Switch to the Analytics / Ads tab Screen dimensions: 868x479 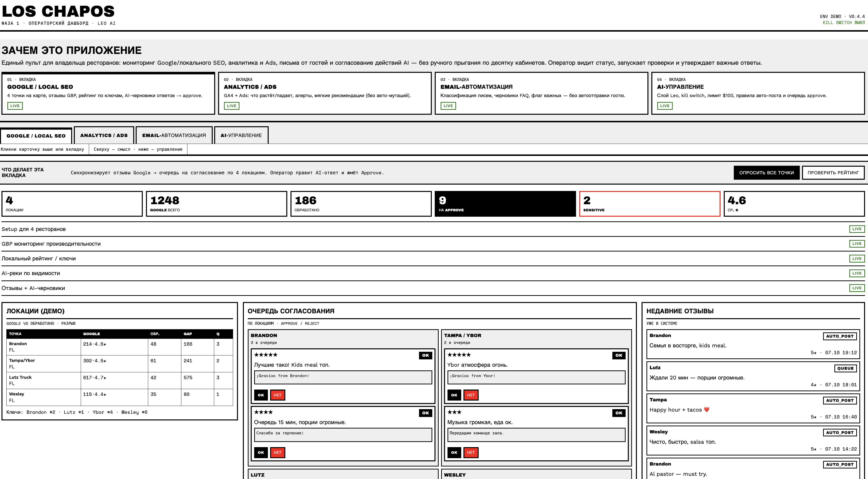pyautogui.click(x=104, y=135)
